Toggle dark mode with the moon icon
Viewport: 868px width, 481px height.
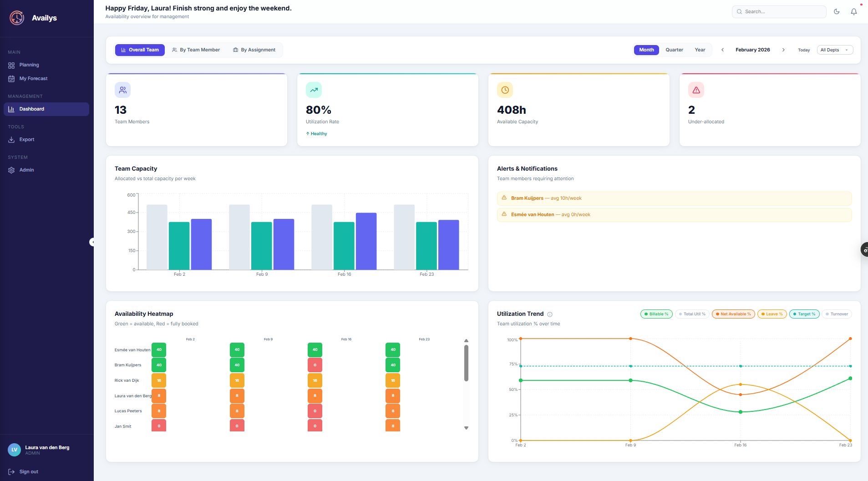pyautogui.click(x=837, y=11)
